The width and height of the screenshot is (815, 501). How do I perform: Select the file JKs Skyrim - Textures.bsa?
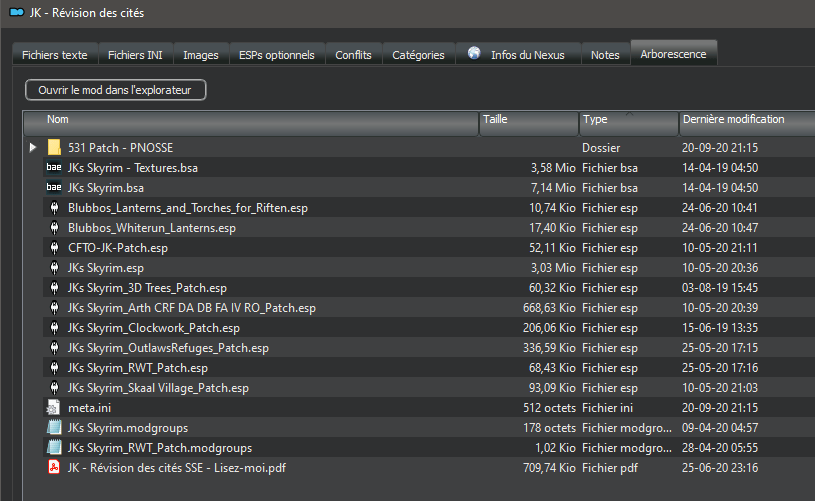pyautogui.click(x=133, y=168)
